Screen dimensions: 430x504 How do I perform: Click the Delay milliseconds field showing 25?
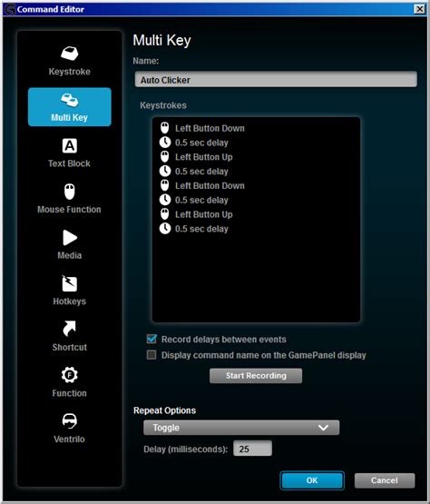coord(252,449)
